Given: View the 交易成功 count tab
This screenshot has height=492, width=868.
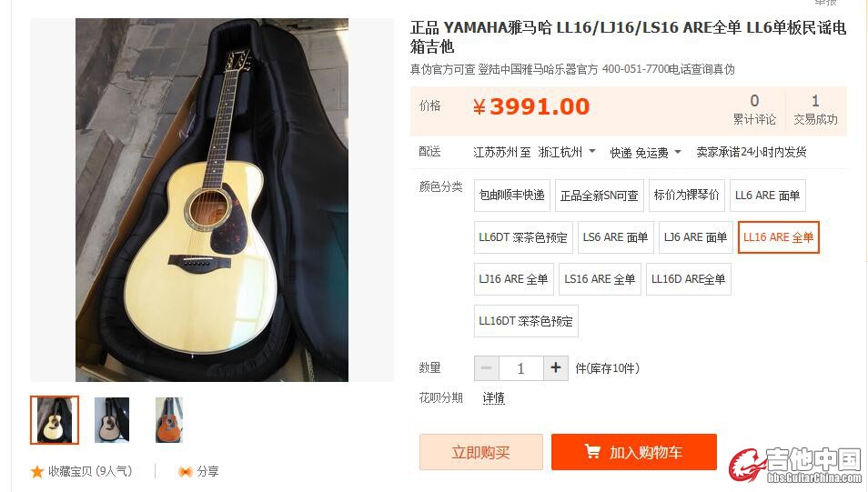Looking at the screenshot, I should pyautogui.click(x=815, y=110).
